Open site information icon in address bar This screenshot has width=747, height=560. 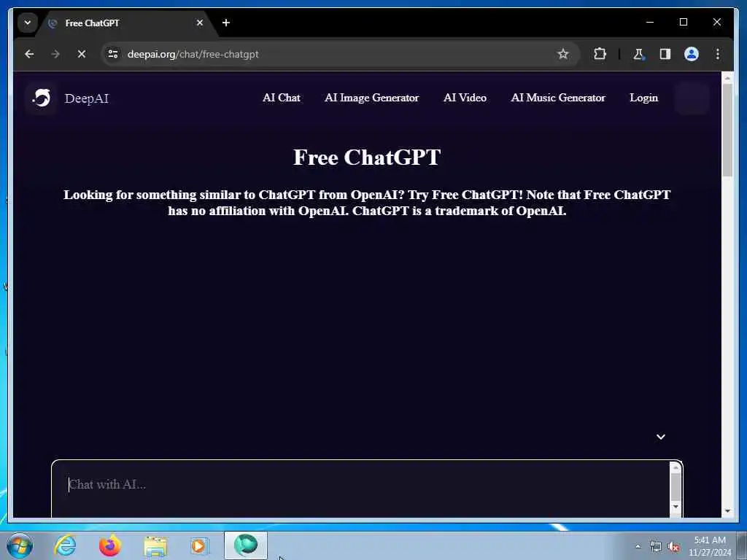(x=113, y=54)
